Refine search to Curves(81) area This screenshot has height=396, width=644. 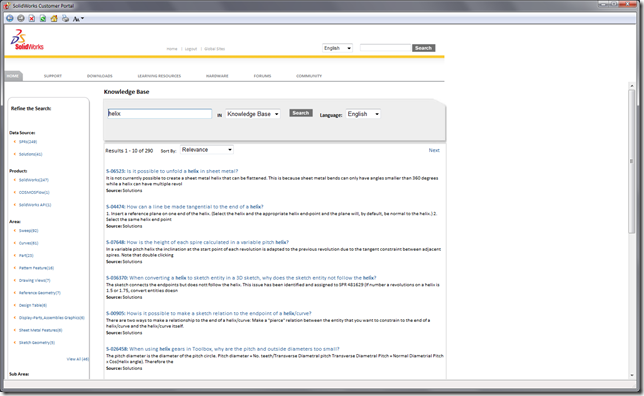click(28, 243)
